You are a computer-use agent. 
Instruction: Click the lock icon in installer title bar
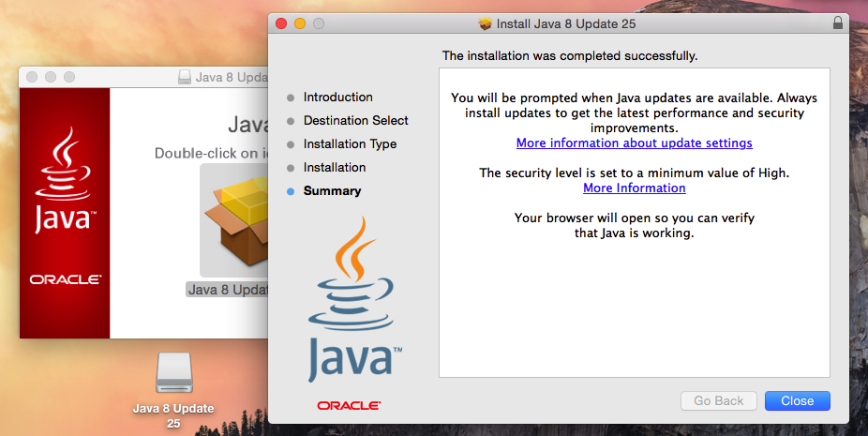point(837,23)
